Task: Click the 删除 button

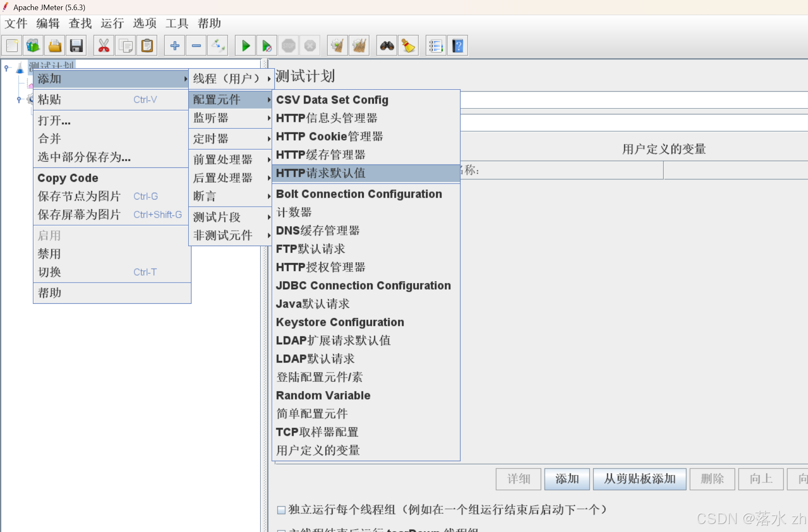Action: click(x=712, y=479)
